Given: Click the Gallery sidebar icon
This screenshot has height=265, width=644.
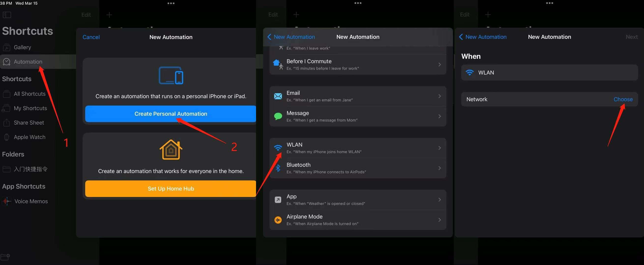Looking at the screenshot, I should [x=6, y=47].
